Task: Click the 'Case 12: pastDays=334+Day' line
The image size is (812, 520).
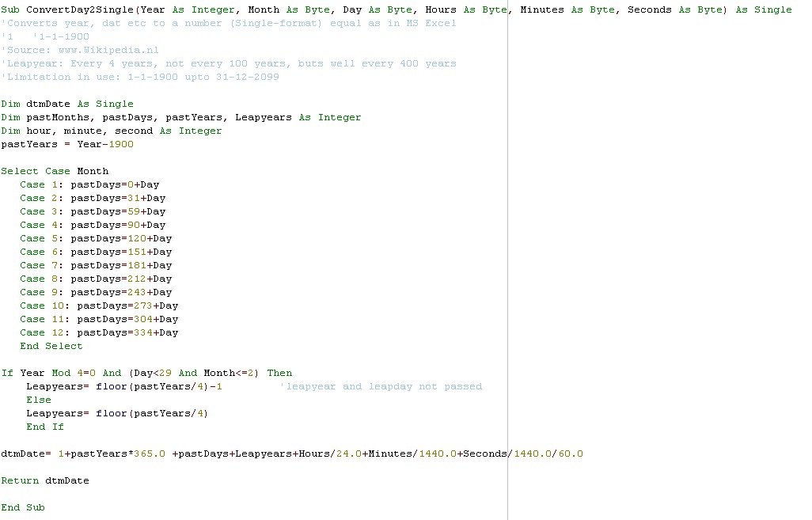Action: (99, 332)
